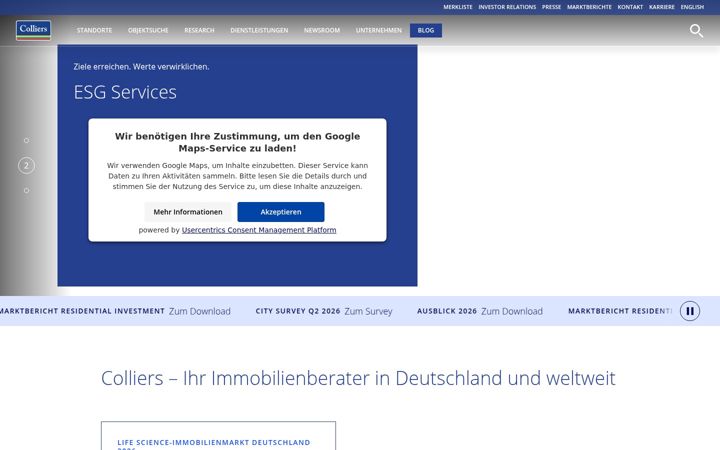Click the Colliers Immobilienberater headline

(358, 378)
